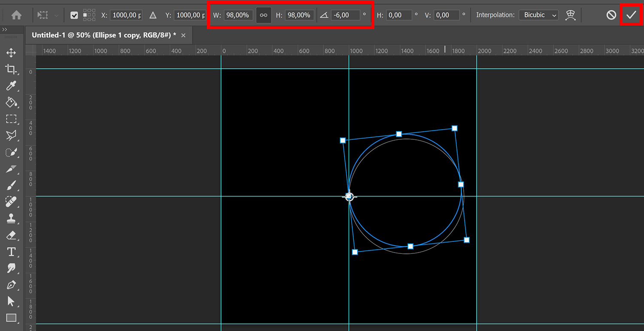Viewport: 644px width, 331px height.
Task: Enable relative positioning with the delta icon
Action: coord(153,14)
